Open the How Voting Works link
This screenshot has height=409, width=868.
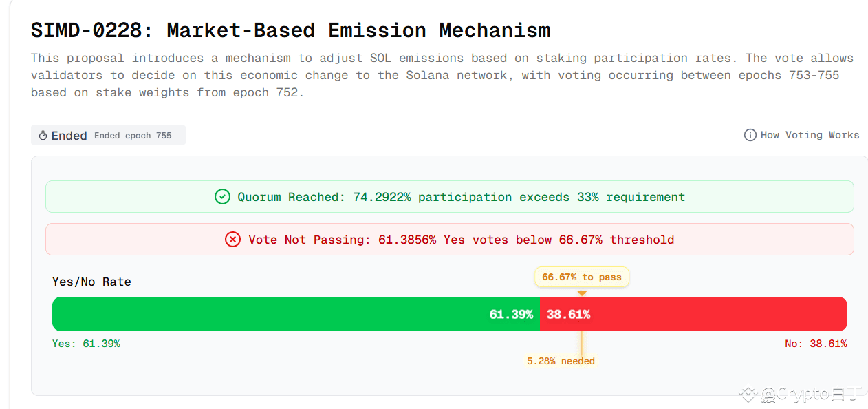pos(809,135)
